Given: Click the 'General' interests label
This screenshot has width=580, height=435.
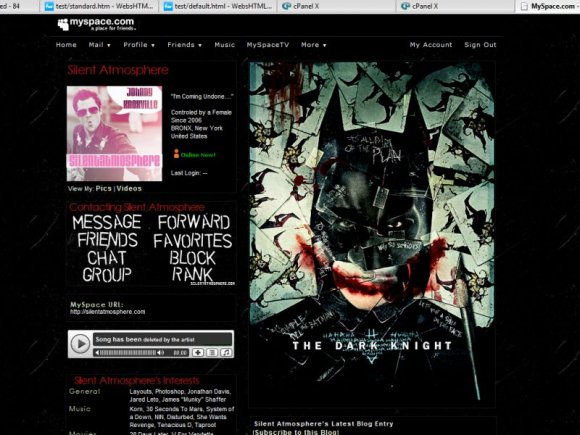Looking at the screenshot, I should click(x=84, y=391).
